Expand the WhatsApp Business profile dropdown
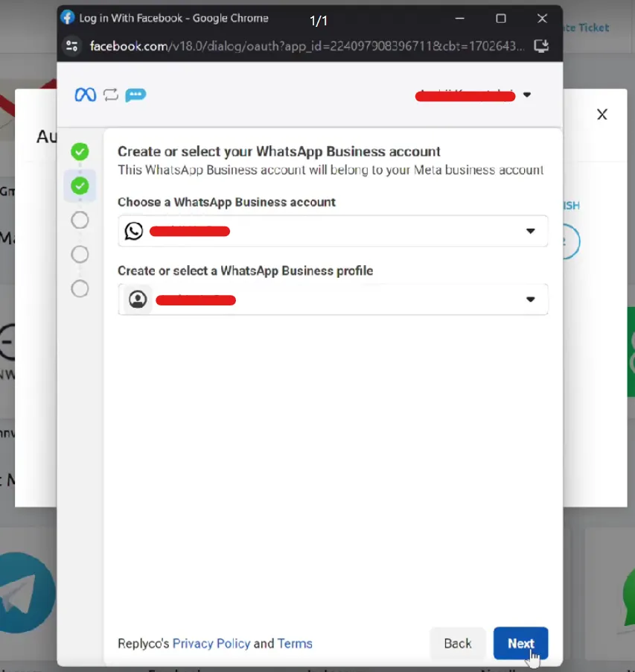This screenshot has height=672, width=635. click(x=333, y=299)
